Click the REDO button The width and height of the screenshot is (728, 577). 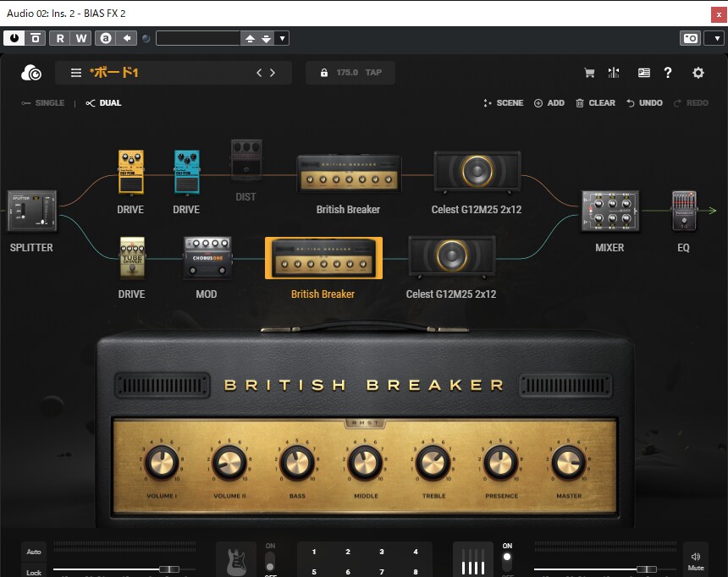tap(692, 103)
